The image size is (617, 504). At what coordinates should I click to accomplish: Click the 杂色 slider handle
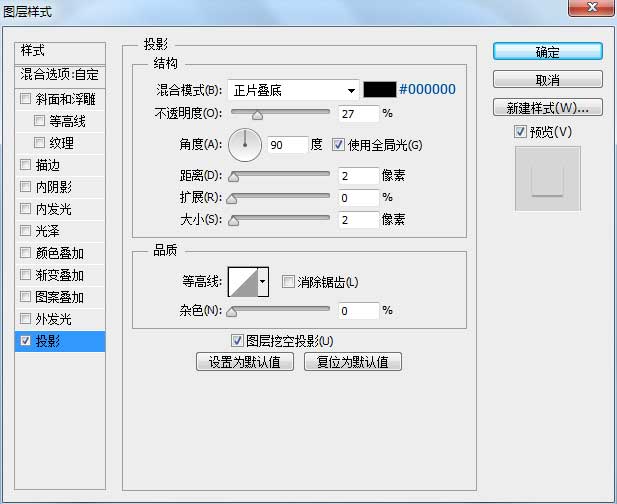[232, 312]
